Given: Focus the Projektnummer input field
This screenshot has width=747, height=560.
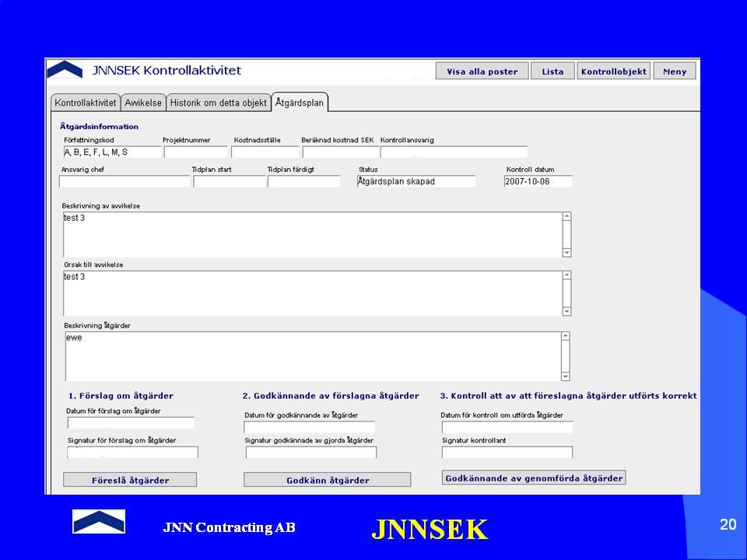Looking at the screenshot, I should [x=196, y=152].
